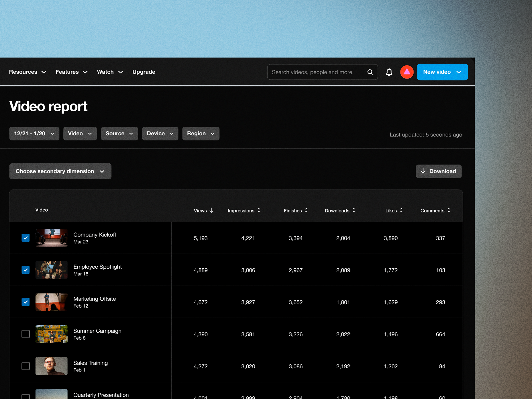
Task: Click the Comments column header label
Action: [433, 211]
